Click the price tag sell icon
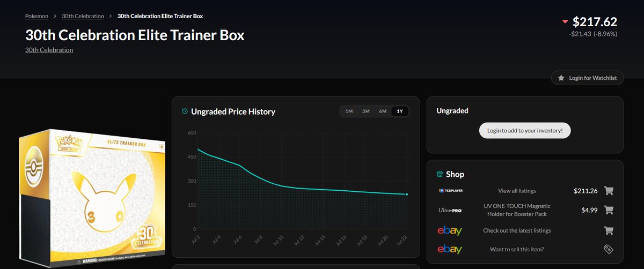This screenshot has height=269, width=644. (x=609, y=250)
